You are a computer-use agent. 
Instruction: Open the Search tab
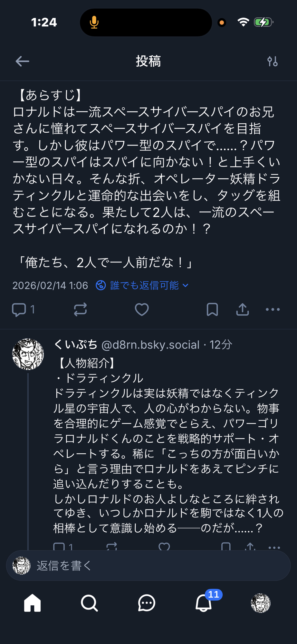point(89,603)
